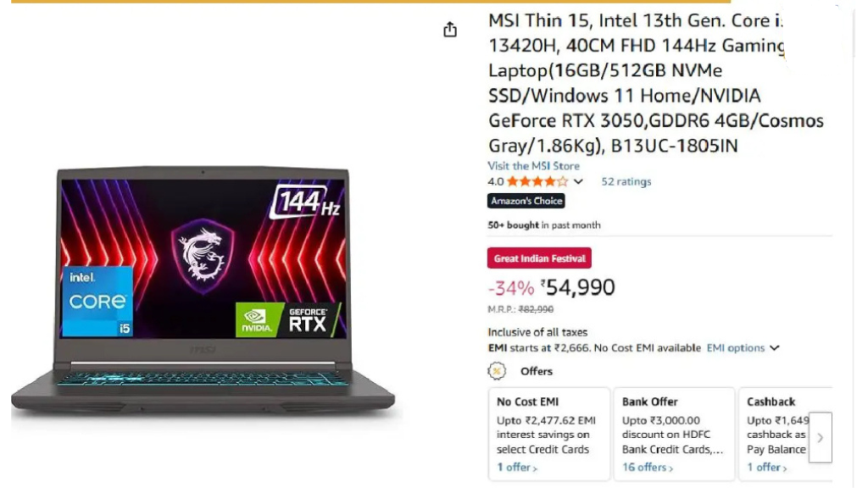Click the Offers percent badge icon

(497, 371)
